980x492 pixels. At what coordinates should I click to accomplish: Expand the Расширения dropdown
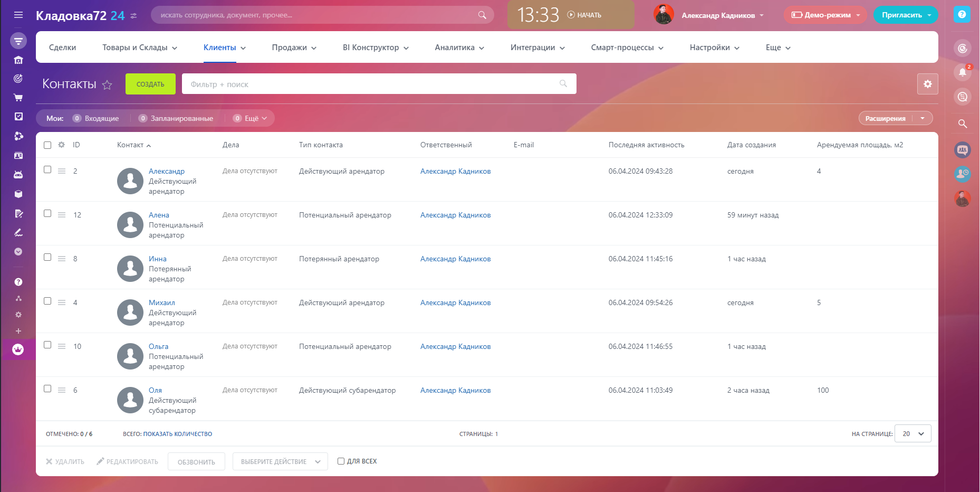click(x=922, y=119)
